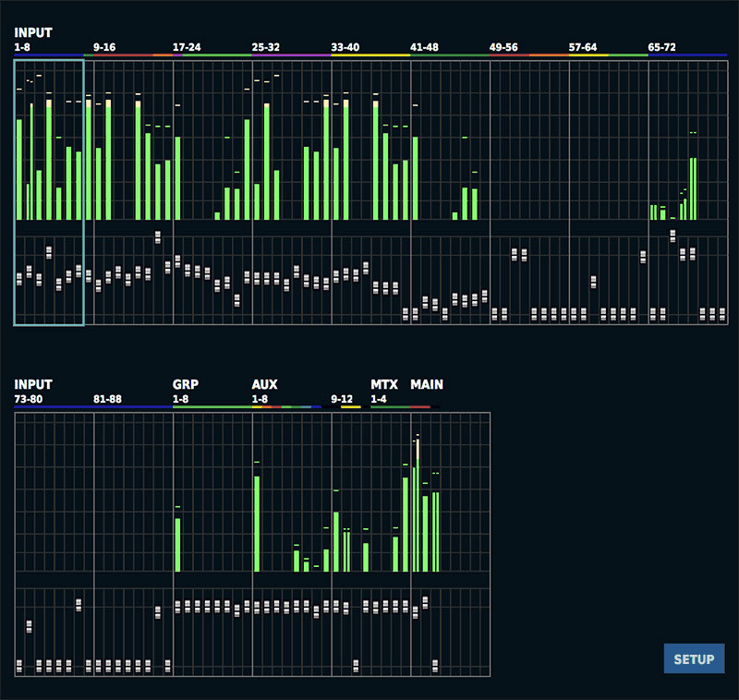Click the highest fader in the 9-16 bank
This screenshot has width=739, height=700.
[x=158, y=237]
